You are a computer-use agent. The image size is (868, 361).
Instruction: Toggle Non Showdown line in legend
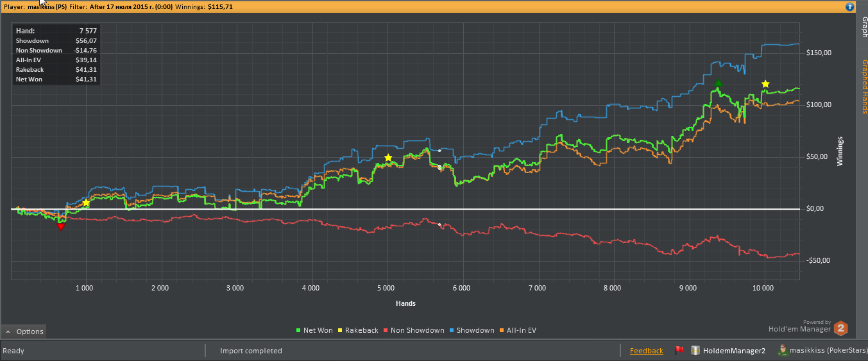point(413,331)
